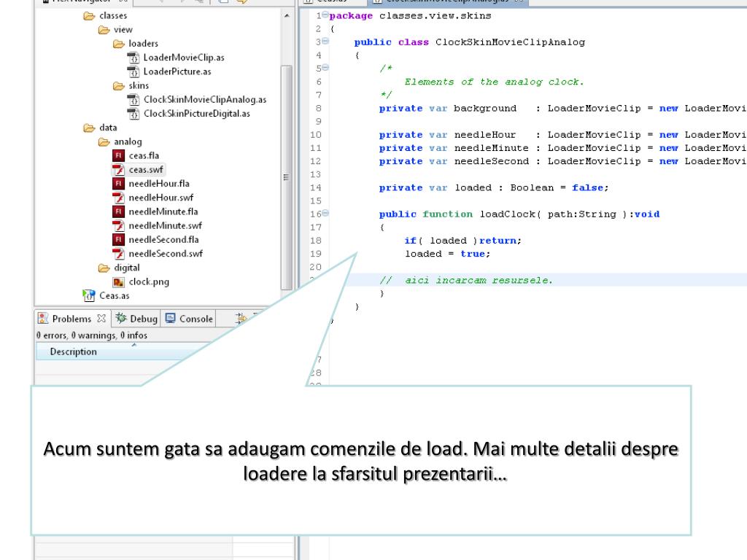Click the needleSecond.fla Flash icon
This screenshot has width=747, height=560.
pos(119,239)
